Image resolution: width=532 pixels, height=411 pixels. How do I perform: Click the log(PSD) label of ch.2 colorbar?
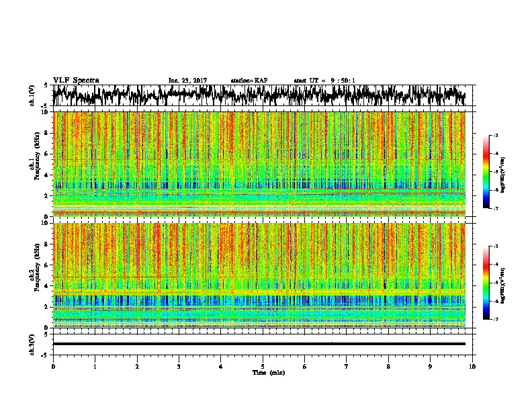(x=503, y=286)
